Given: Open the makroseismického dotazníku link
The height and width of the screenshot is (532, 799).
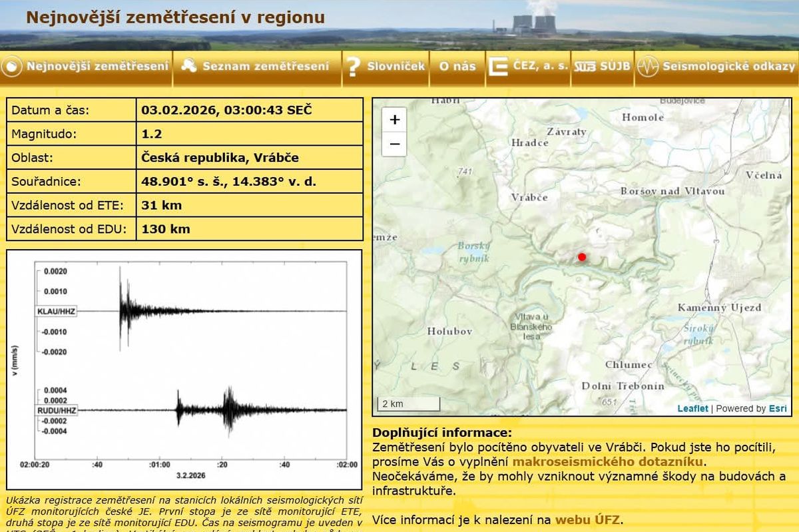Looking at the screenshot, I should click(607, 461).
